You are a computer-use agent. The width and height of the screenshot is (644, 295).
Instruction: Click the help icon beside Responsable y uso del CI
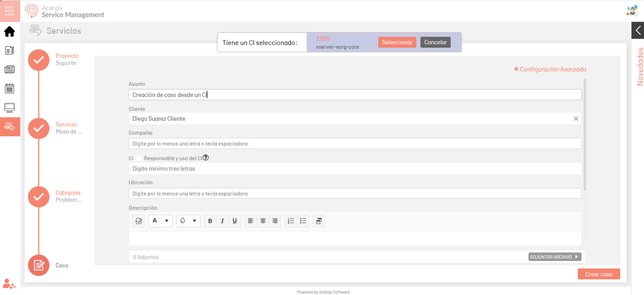(205, 158)
